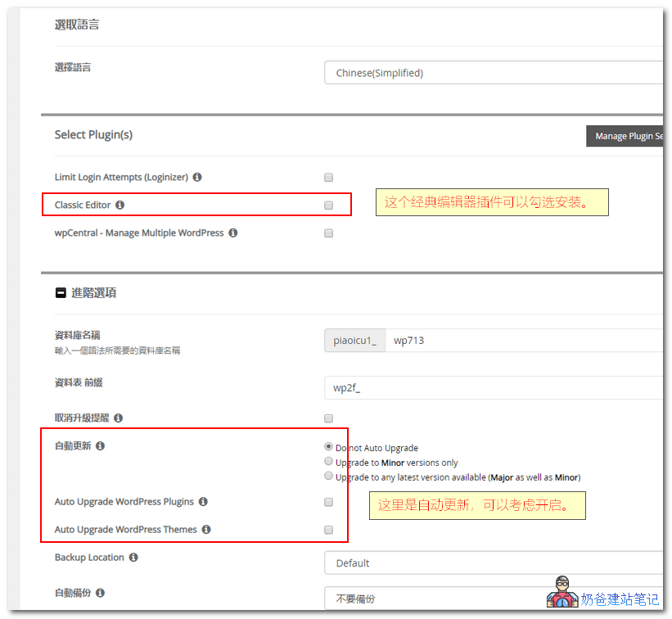Enable the Classic Editor plugin checkbox

[328, 205]
